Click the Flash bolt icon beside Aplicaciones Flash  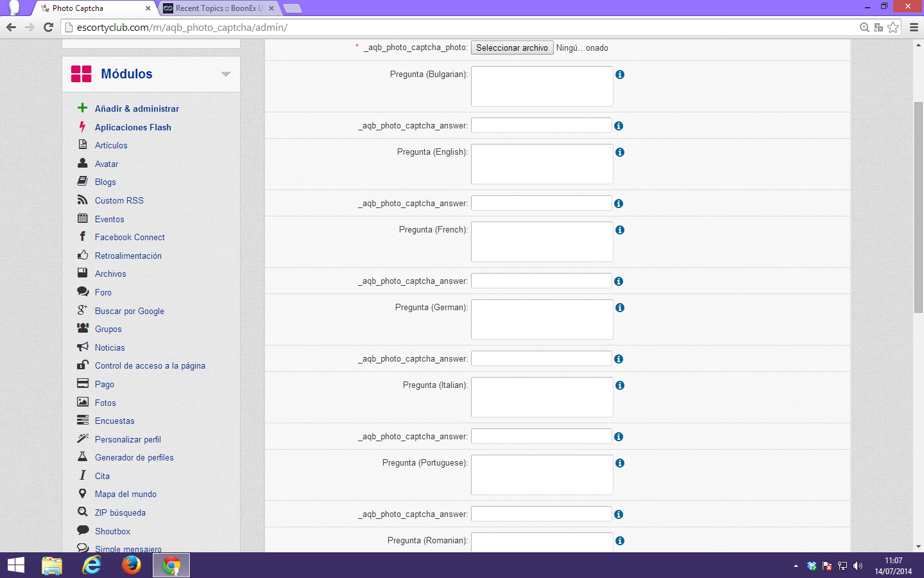(x=82, y=127)
